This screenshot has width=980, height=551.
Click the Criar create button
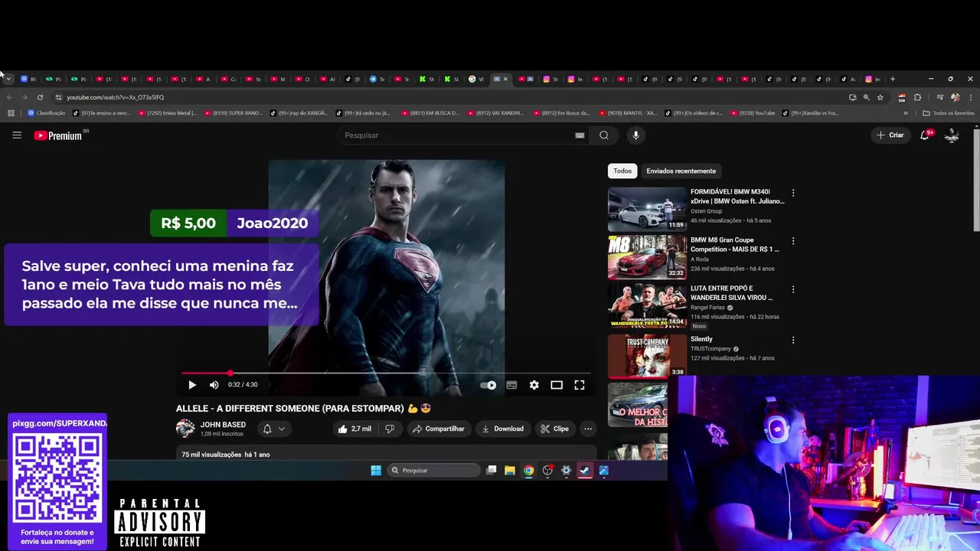tap(890, 135)
